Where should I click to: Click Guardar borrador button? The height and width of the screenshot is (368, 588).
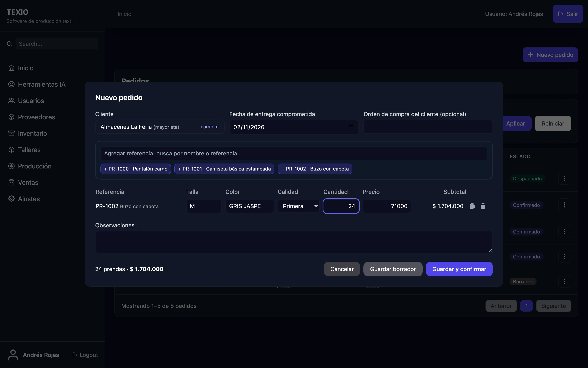point(393,269)
